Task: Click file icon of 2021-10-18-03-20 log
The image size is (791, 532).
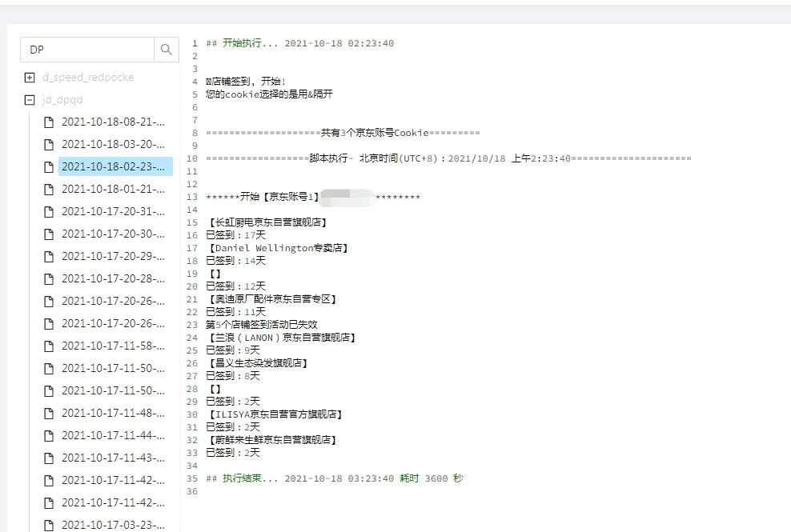Action: (49, 145)
